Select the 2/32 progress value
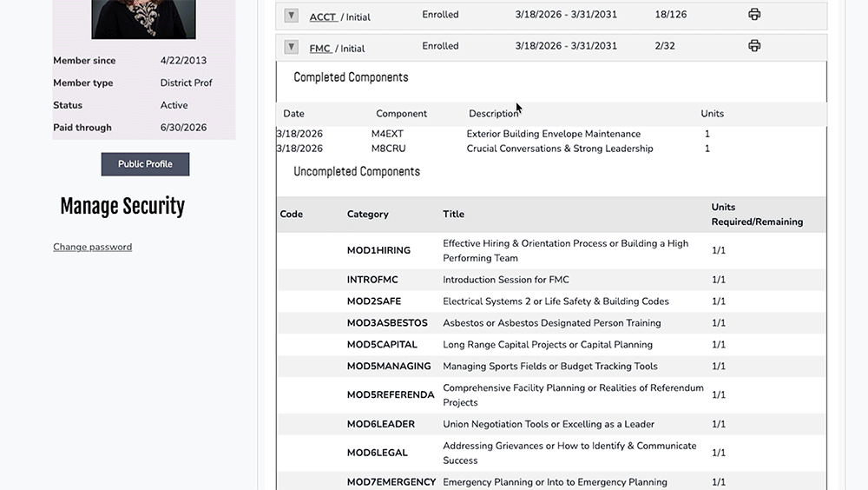 pos(665,47)
